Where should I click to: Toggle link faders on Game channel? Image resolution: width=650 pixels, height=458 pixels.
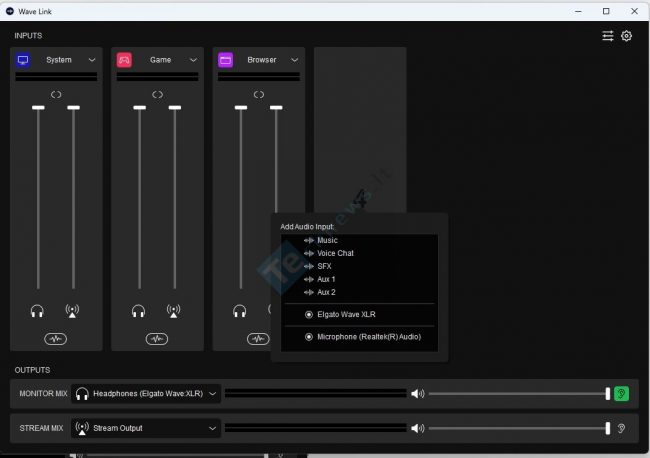tap(158, 95)
